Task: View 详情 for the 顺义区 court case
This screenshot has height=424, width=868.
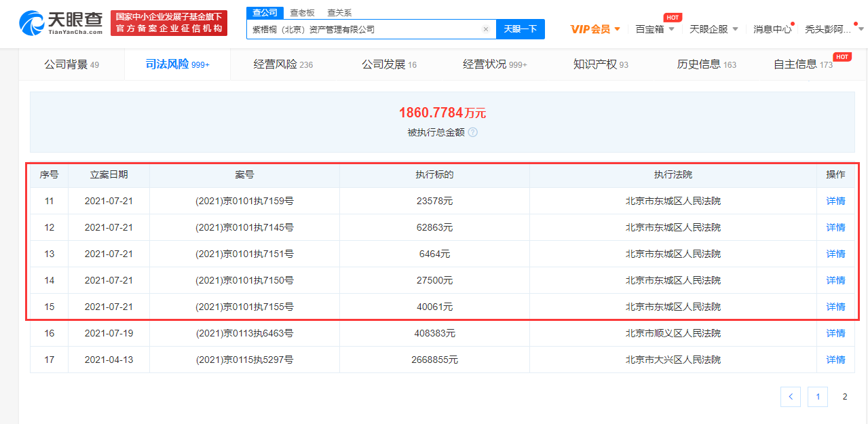Action: [835, 333]
